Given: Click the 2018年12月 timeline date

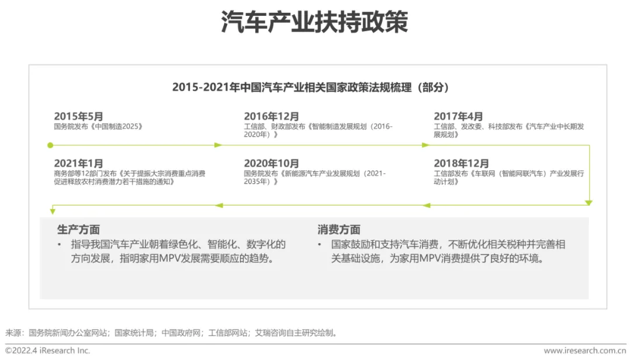Looking at the screenshot, I should coord(461,163).
